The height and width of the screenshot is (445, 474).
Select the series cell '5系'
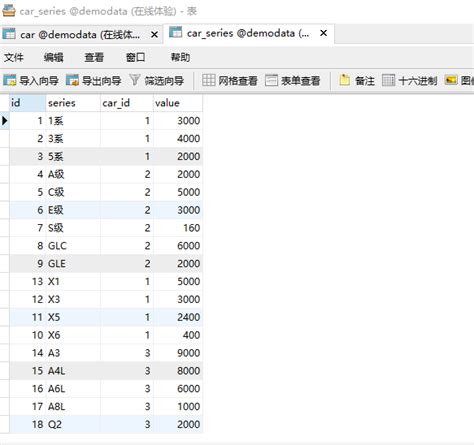pos(73,156)
